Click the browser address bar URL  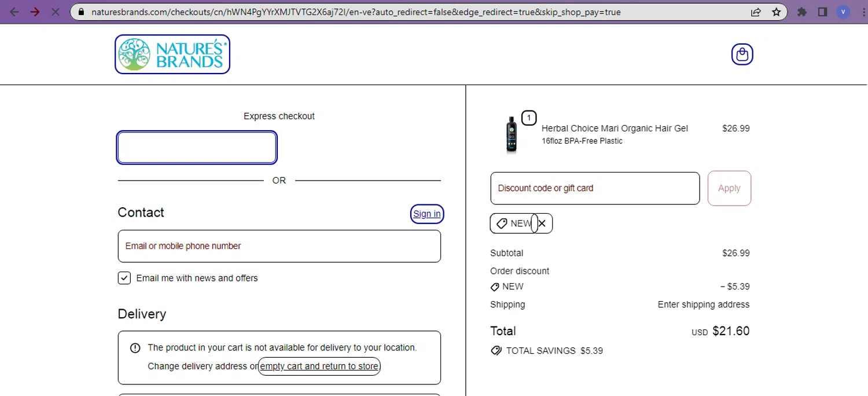tap(356, 12)
